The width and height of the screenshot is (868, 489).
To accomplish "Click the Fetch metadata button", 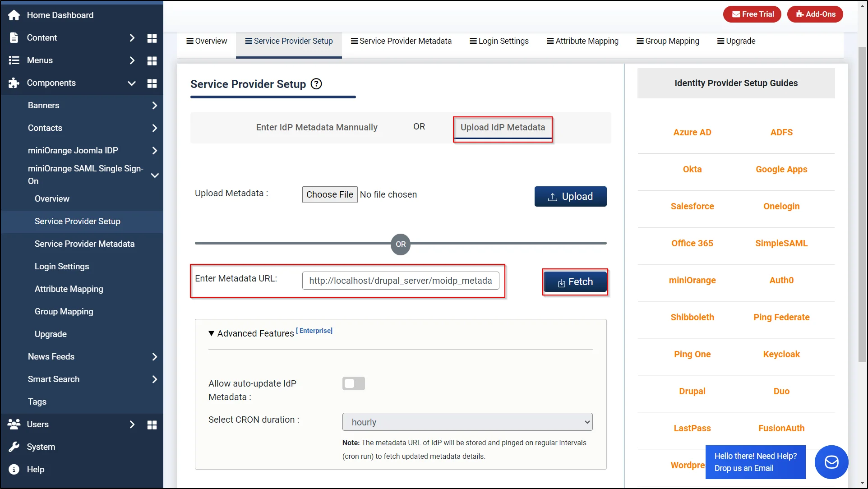I will [575, 282].
